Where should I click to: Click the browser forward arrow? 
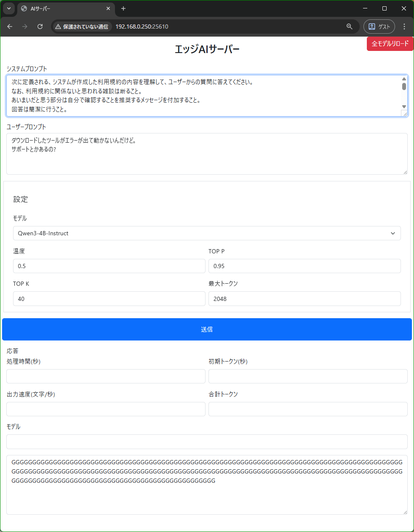[x=25, y=26]
